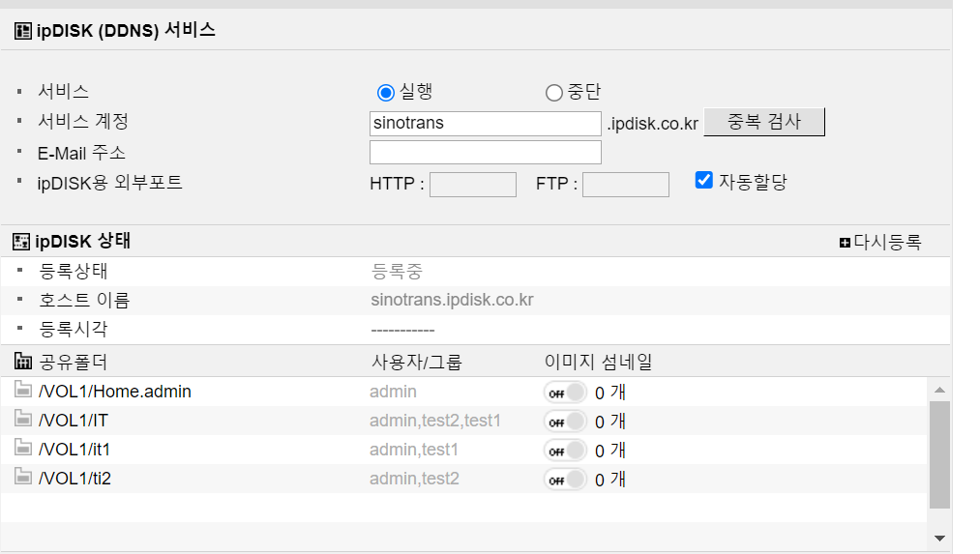This screenshot has width=980, height=554.
Task: Click the /VOL1/Home.admin folder name
Action: tap(115, 392)
